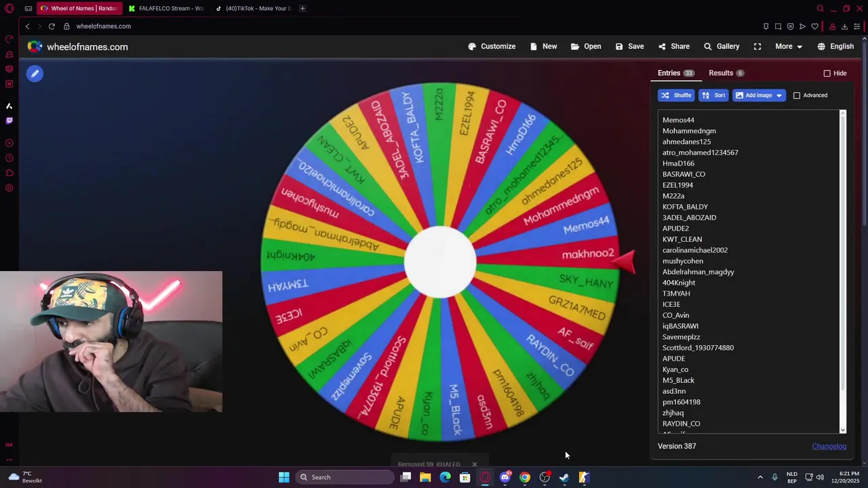Open the browser account profile icon
The image size is (868, 488).
(832, 26)
